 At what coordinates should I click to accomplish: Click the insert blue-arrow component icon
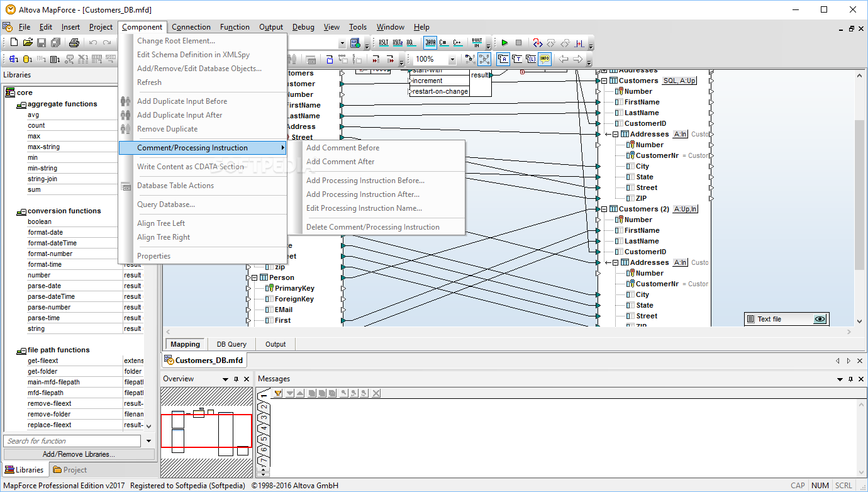330,59
